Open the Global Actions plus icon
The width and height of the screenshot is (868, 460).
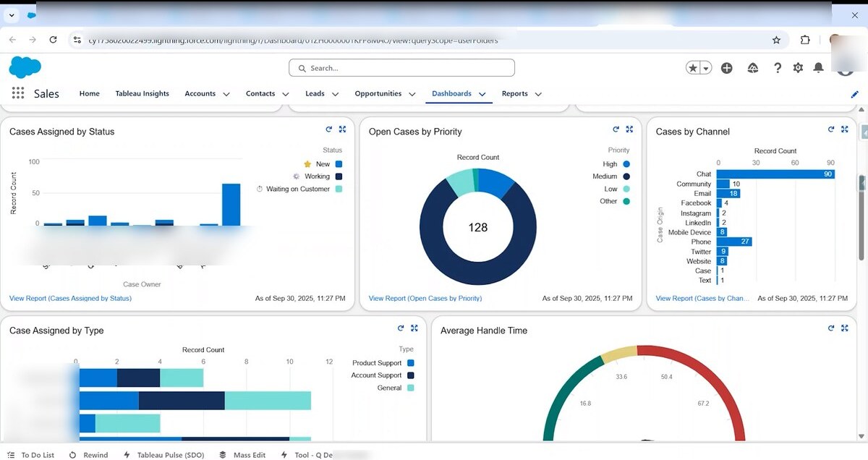(x=727, y=68)
